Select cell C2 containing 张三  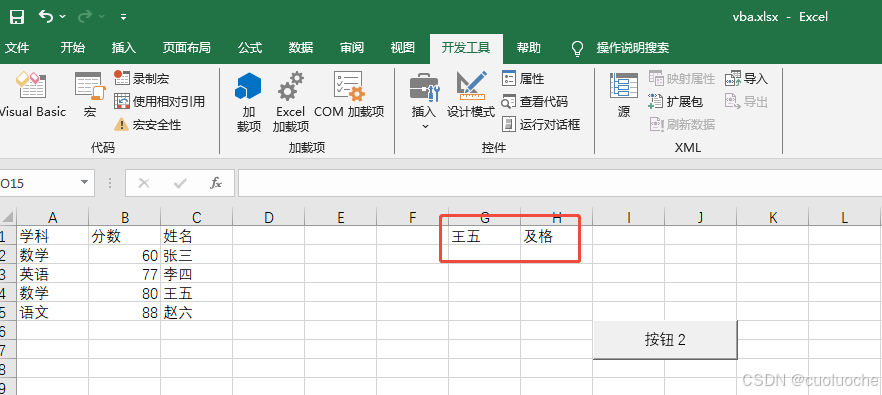197,255
